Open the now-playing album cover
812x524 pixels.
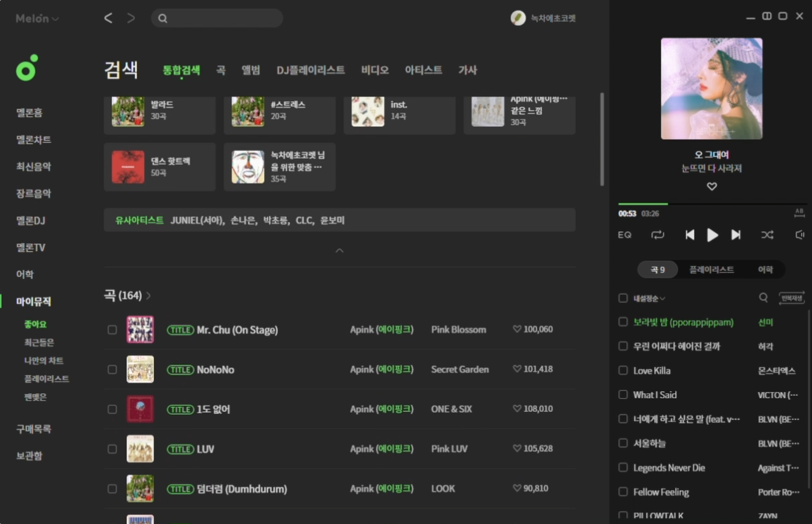coord(711,88)
